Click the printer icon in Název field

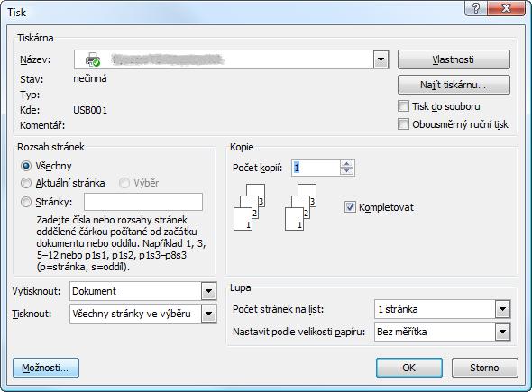(93, 59)
